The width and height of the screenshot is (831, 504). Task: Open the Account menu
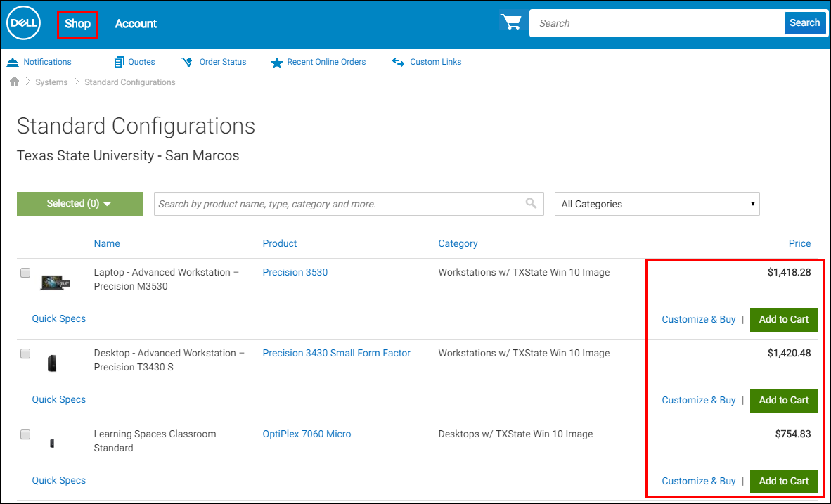point(136,24)
